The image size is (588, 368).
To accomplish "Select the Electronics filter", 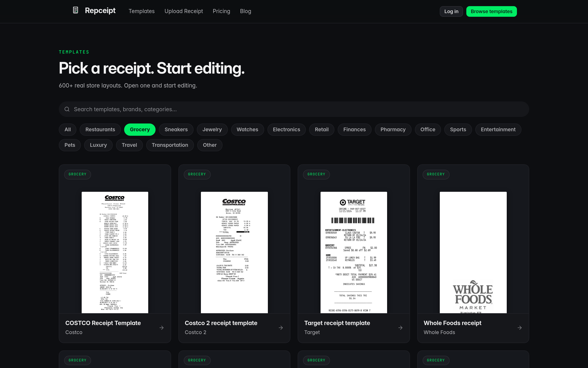I will [x=286, y=129].
